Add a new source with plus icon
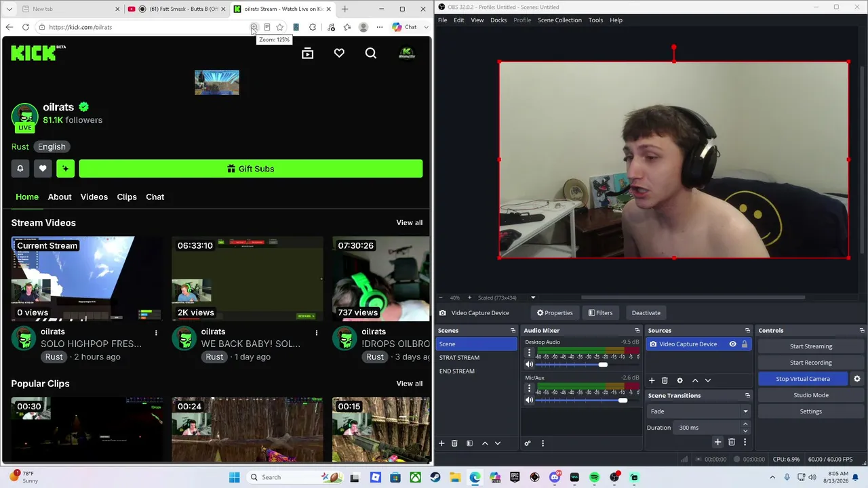868x488 pixels. pos(652,380)
